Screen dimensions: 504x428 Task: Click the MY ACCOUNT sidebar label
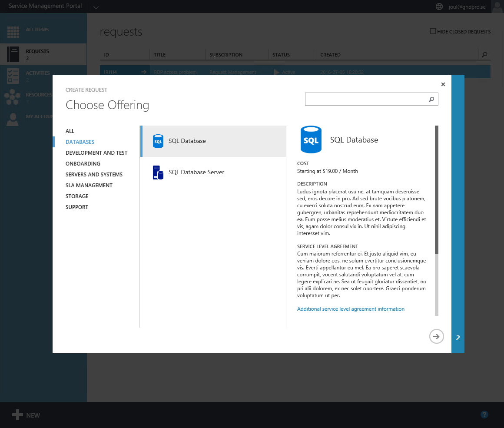39,116
